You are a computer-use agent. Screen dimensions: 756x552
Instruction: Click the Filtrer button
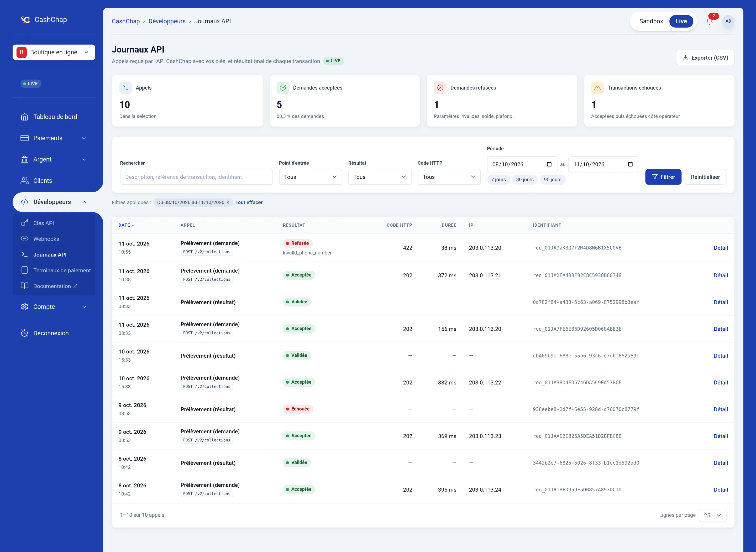[x=663, y=177]
